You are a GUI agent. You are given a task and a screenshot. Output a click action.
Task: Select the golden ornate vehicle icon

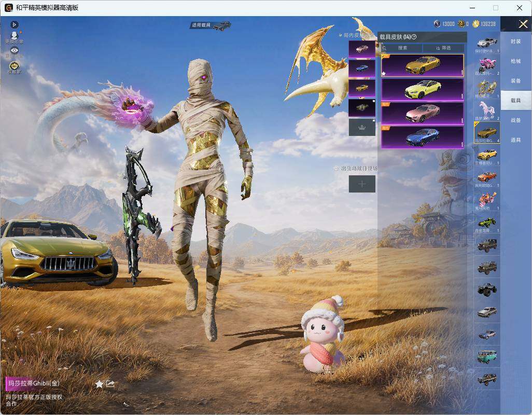487,89
